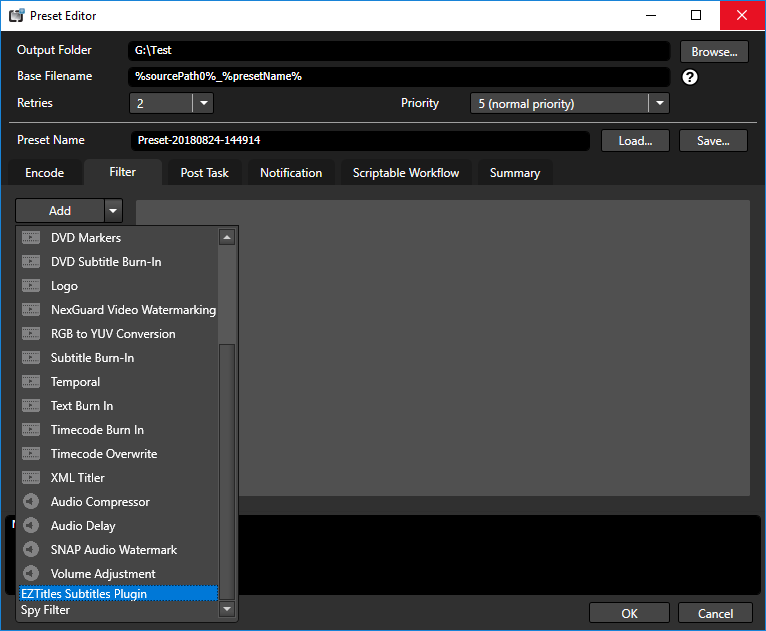Collapse the Add filter dropdown arrow

point(114,211)
